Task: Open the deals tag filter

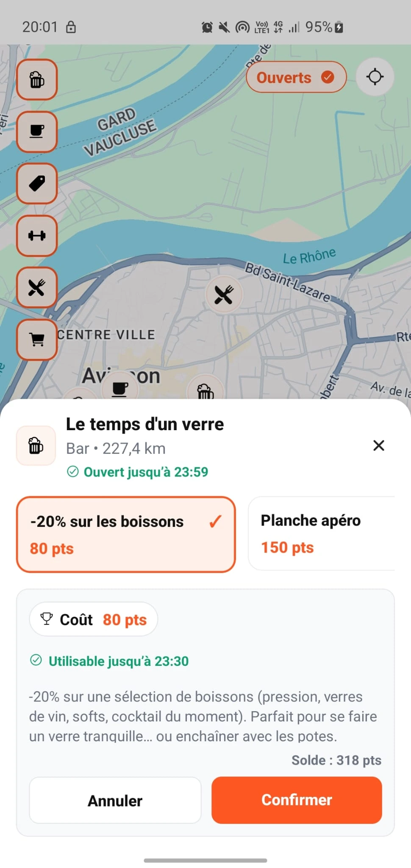Action: [36, 184]
